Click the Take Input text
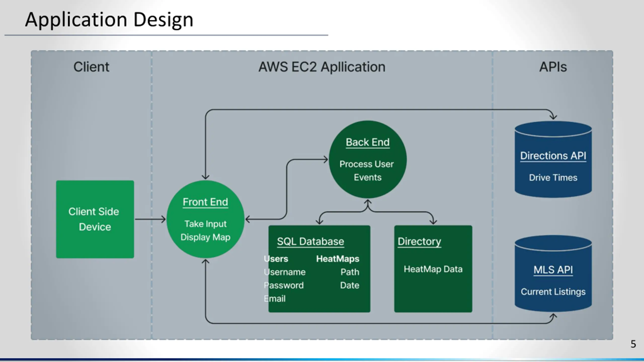The image size is (644, 362). tap(205, 224)
